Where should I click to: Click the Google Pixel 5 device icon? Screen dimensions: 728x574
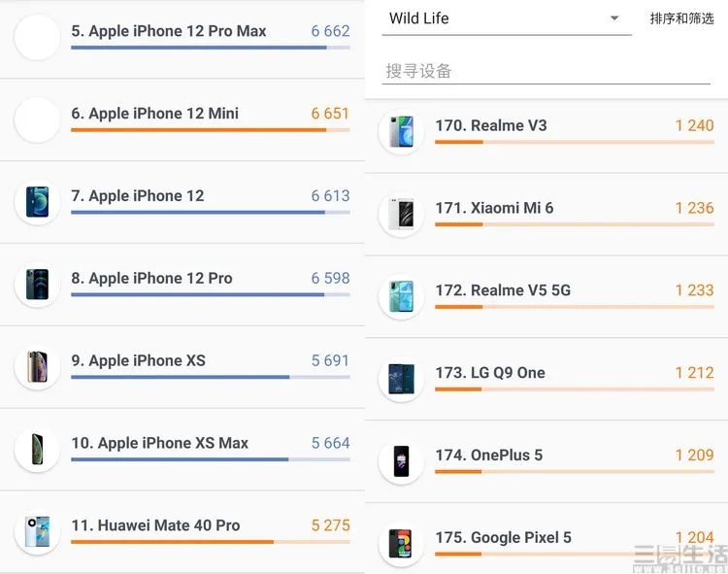point(401,543)
